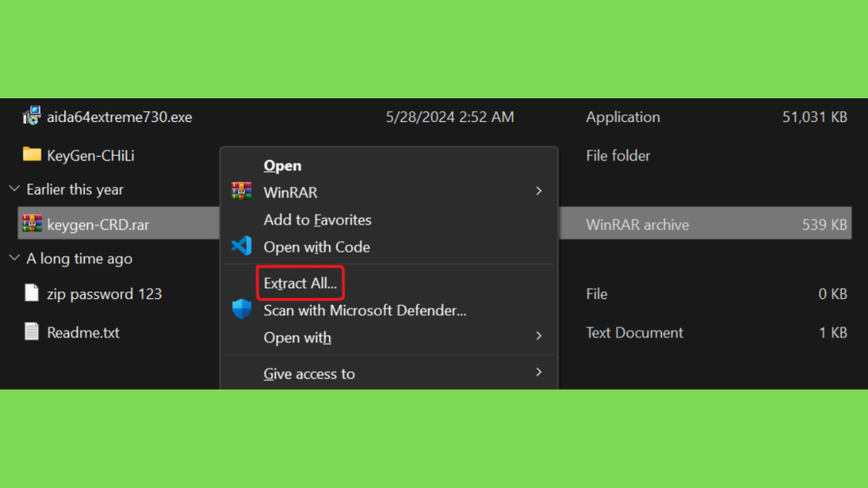The height and width of the screenshot is (488, 868).
Task: Click the Application type cell
Action: coord(623,117)
